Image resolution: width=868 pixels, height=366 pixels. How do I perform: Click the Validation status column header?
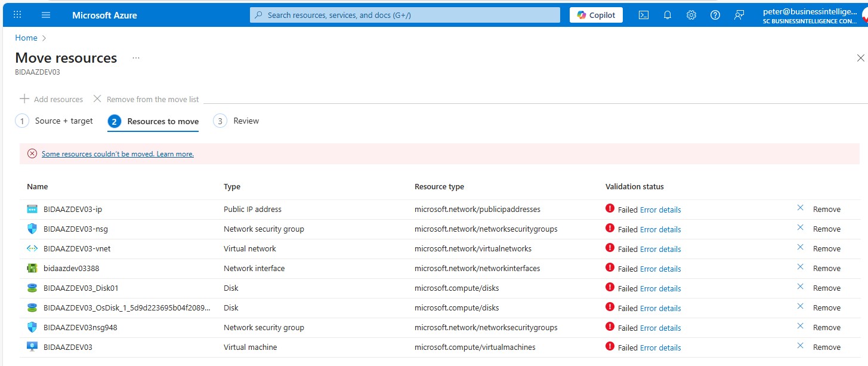(x=635, y=186)
